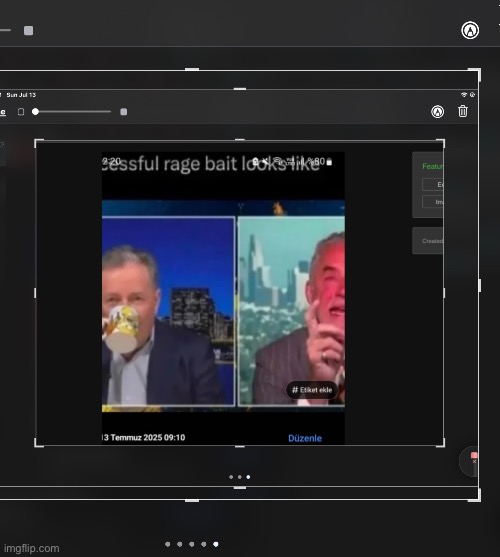This screenshot has width=500, height=557.
Task: Select highlighted last dot of five-dot indicator
Action: 216,544
